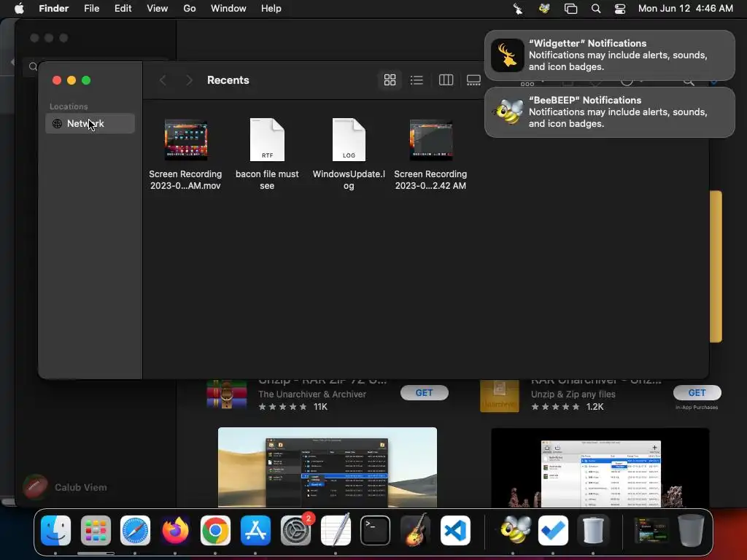Open the trash-can app icon in the Dock
Image resolution: width=747 pixels, height=560 pixels.
pos(593,531)
